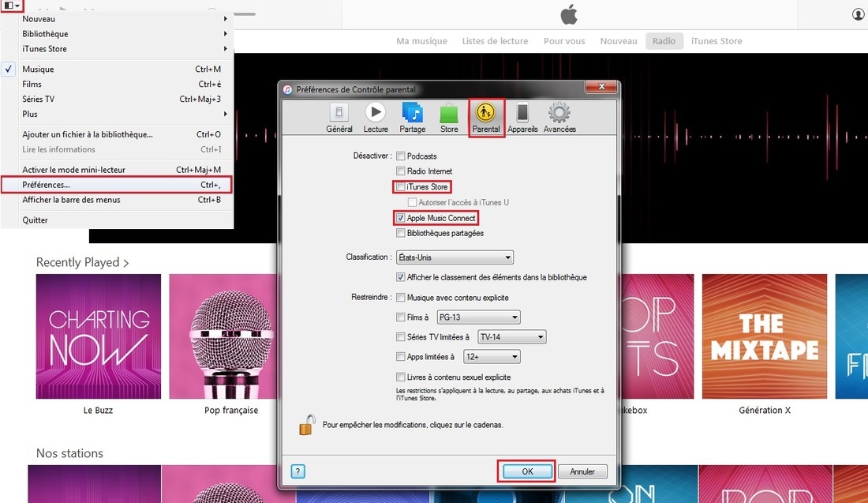This screenshot has width=868, height=503.
Task: Open the Charting Now station thumbnail
Action: [x=99, y=336]
